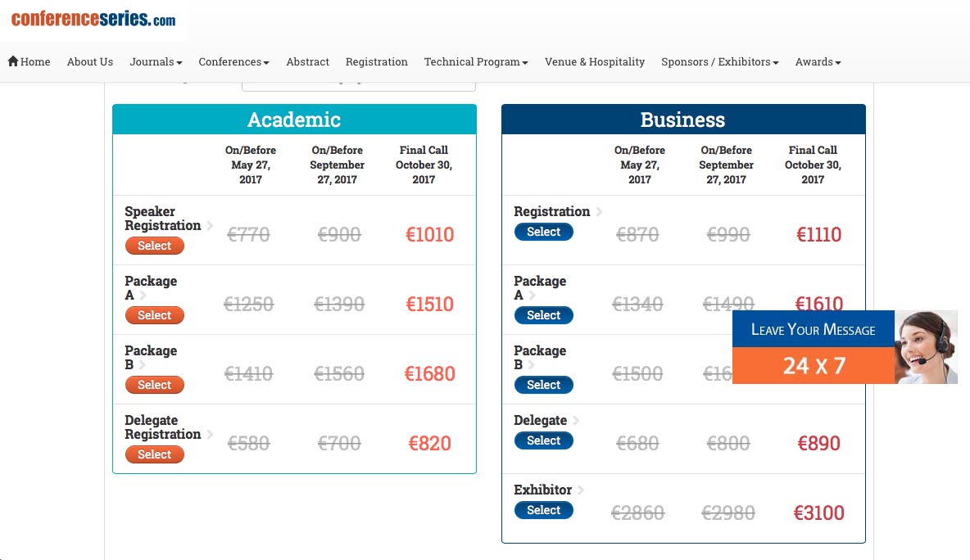Click chevron beside Business Exhibitor
Image resolution: width=970 pixels, height=560 pixels.
tap(581, 490)
